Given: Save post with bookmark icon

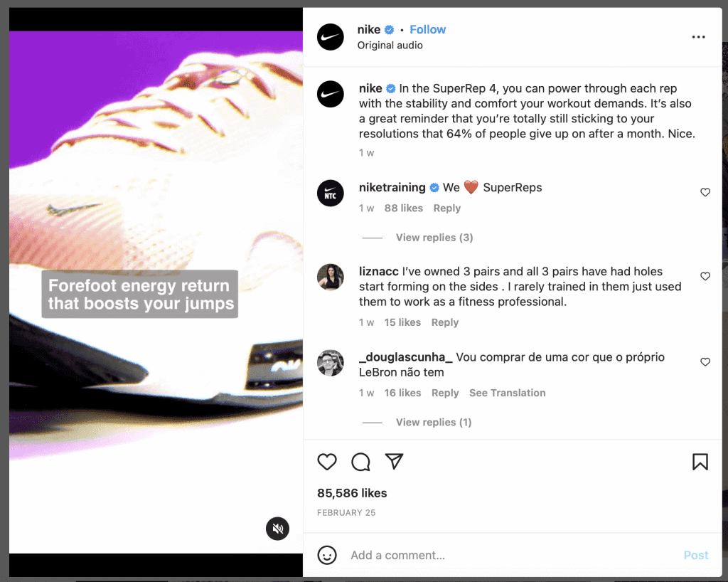Looking at the screenshot, I should (x=700, y=462).
